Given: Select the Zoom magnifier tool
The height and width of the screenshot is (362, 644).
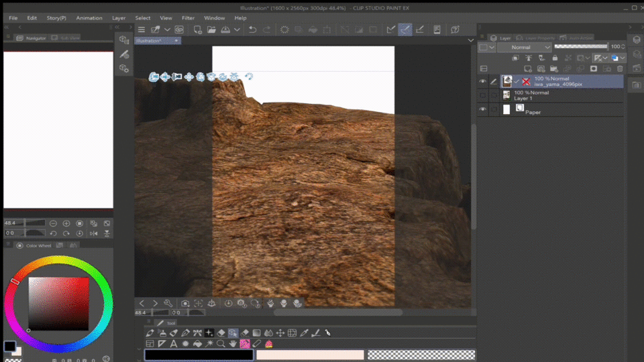Looking at the screenshot, I should [221, 344].
